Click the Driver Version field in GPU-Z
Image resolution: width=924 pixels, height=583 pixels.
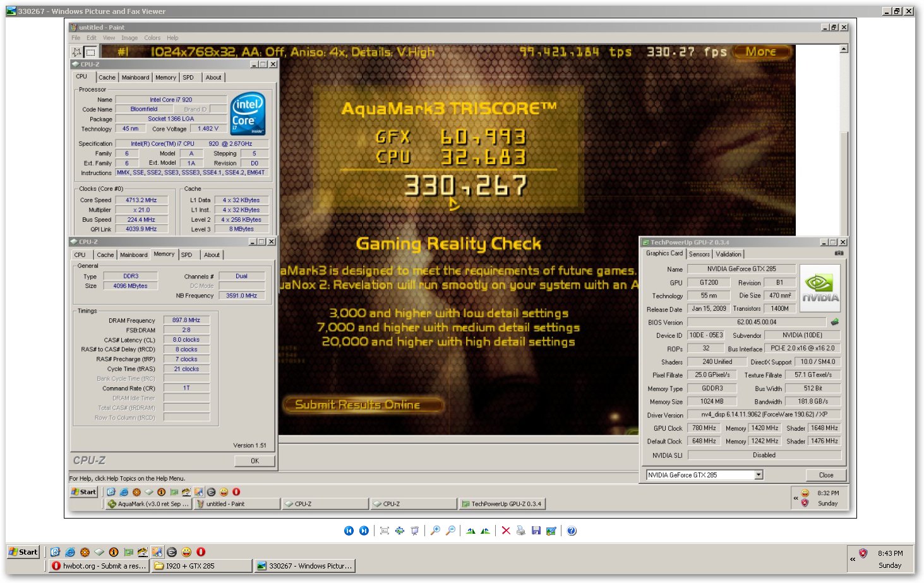pos(764,415)
